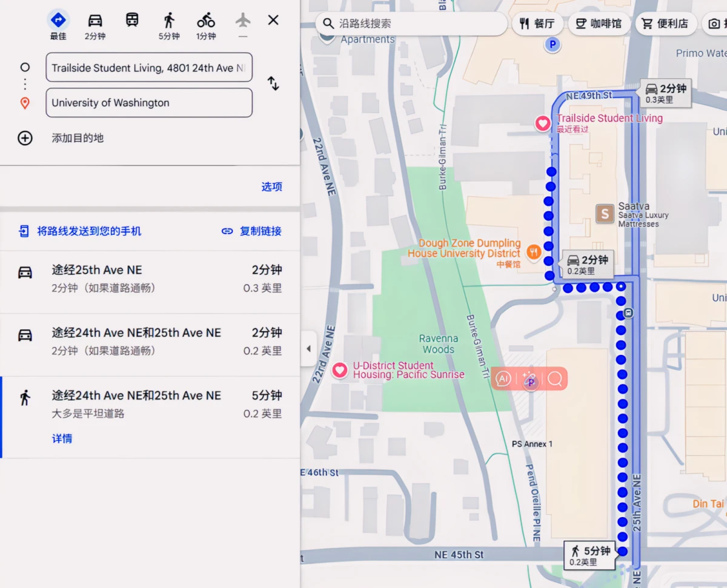Screen dimensions: 727x588
Task: Click U-District Student Housing heart pin
Action: 340,369
